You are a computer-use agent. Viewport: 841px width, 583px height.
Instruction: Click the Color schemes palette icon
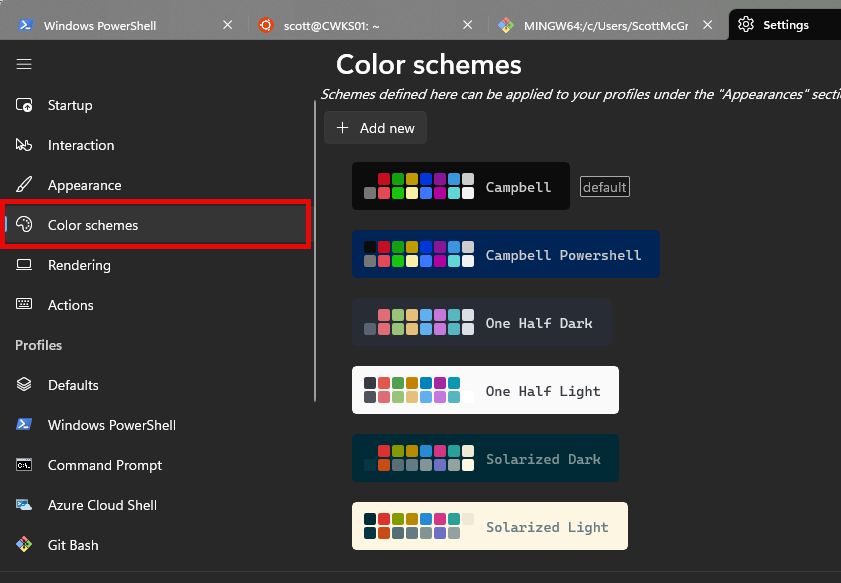(24, 225)
